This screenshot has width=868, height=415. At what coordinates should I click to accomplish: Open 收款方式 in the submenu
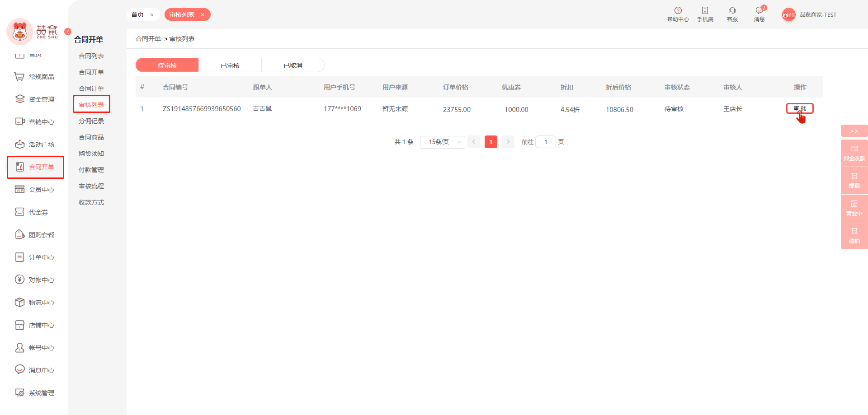point(91,202)
